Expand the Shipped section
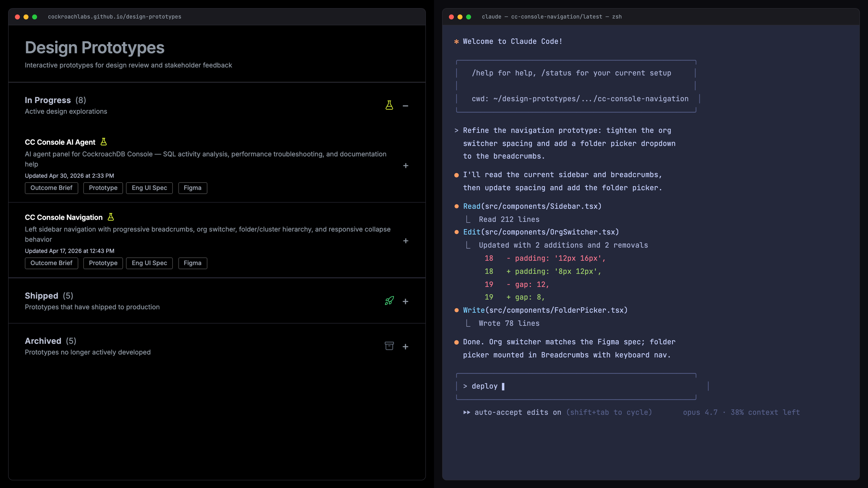This screenshot has width=868, height=488. pos(405,301)
